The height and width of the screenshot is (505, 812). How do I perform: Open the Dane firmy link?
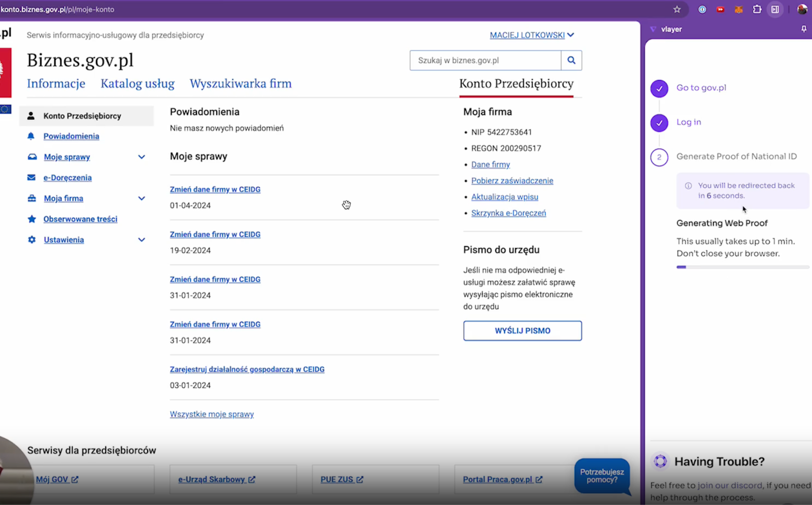point(490,164)
